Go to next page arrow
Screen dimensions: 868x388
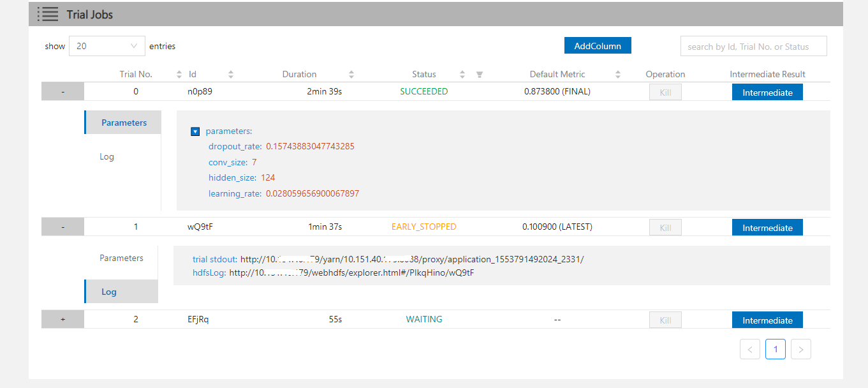pos(800,349)
